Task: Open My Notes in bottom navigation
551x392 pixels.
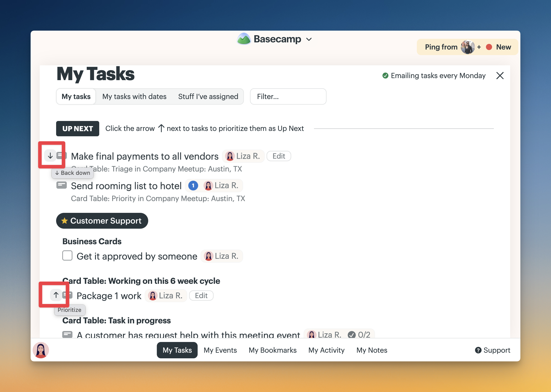Action: 372,350
